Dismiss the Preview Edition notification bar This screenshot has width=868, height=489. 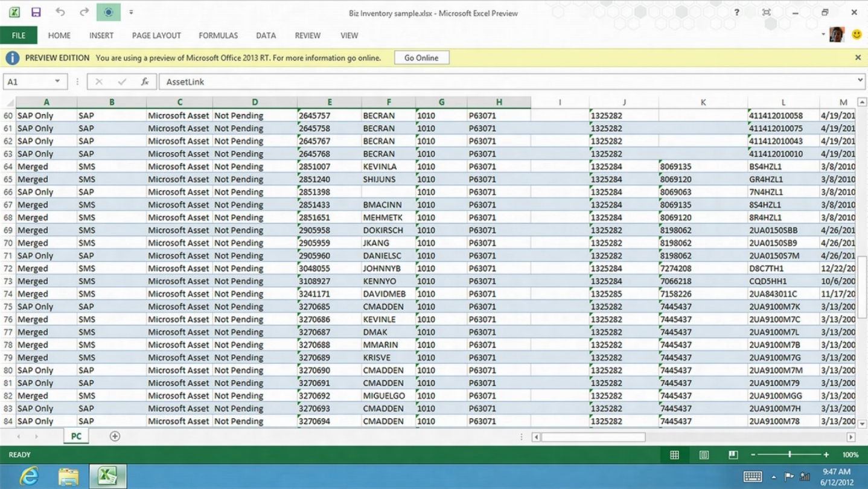click(x=858, y=58)
